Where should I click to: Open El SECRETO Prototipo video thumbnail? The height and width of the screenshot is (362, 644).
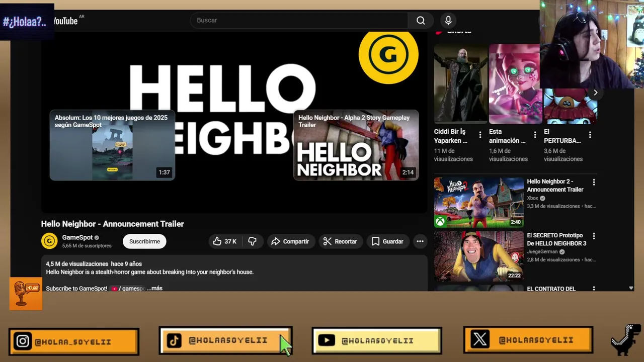479,256
